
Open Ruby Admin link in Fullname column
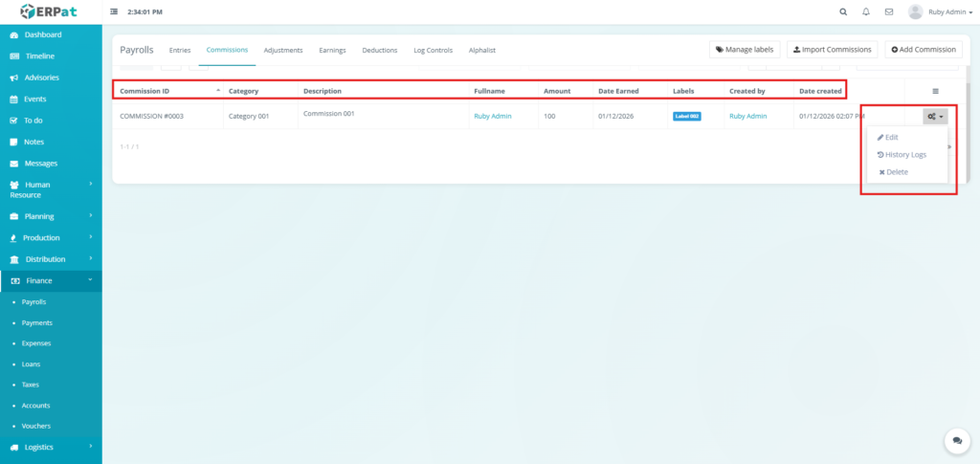492,116
